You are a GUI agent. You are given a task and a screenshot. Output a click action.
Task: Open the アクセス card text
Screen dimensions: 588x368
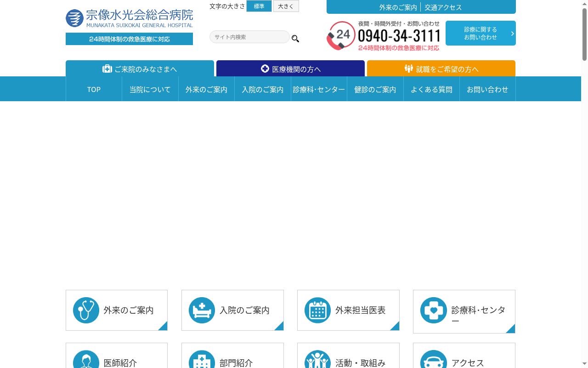468,363
